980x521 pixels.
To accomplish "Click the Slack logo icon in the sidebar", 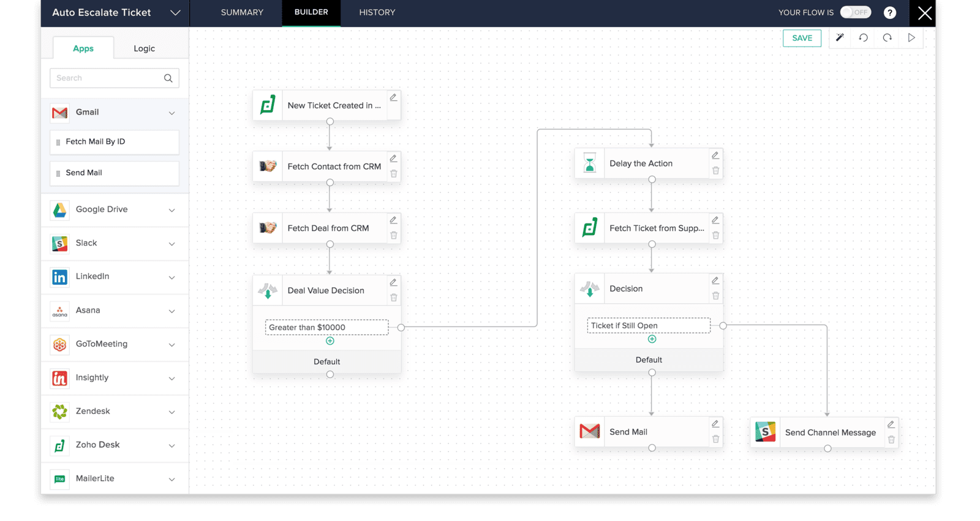I will 59,244.
